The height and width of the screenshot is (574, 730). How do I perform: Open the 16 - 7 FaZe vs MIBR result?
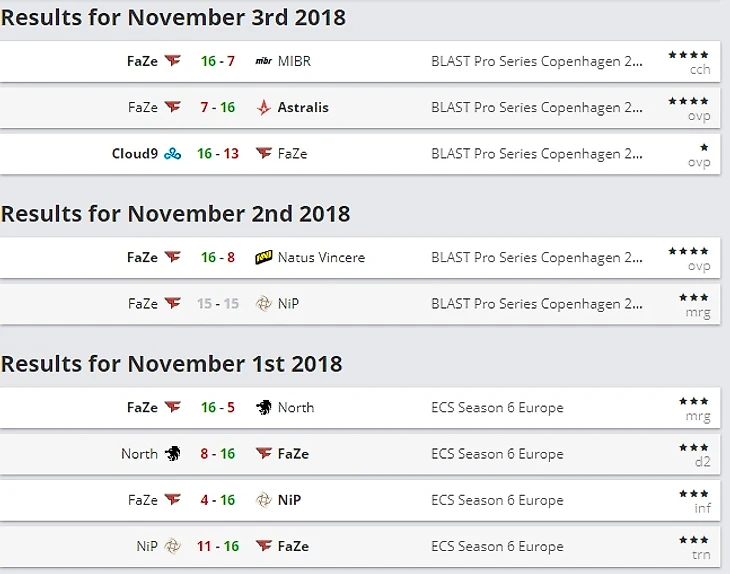(217, 61)
